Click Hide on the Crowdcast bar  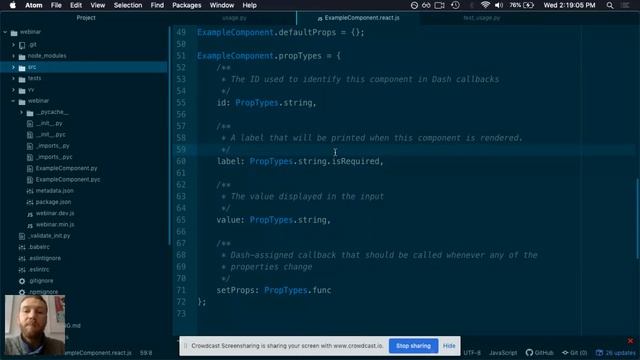[x=449, y=346]
